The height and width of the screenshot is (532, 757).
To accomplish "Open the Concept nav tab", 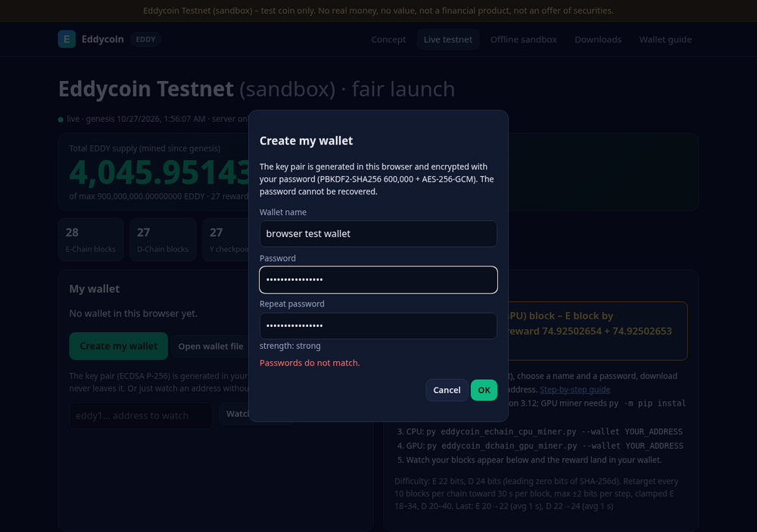I will tap(388, 39).
